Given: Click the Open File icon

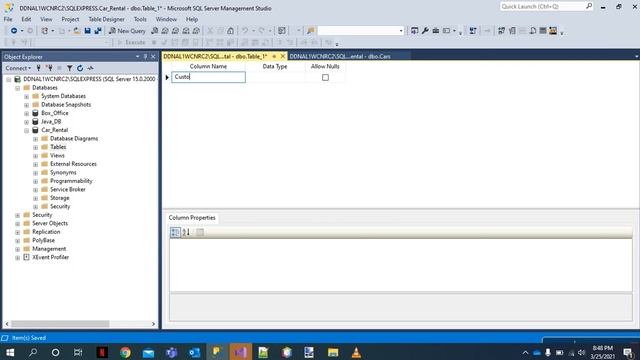Looking at the screenshot, I should tap(77, 31).
